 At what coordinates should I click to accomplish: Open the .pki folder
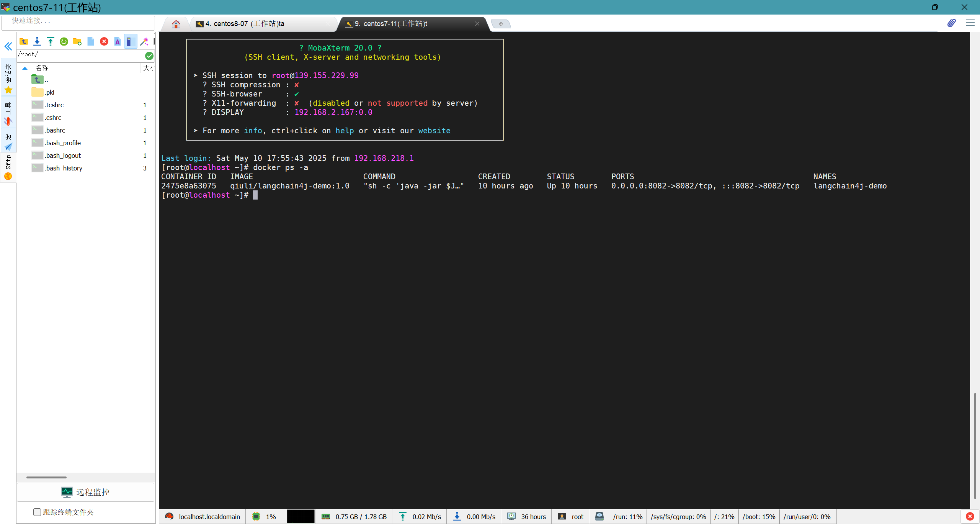[49, 92]
